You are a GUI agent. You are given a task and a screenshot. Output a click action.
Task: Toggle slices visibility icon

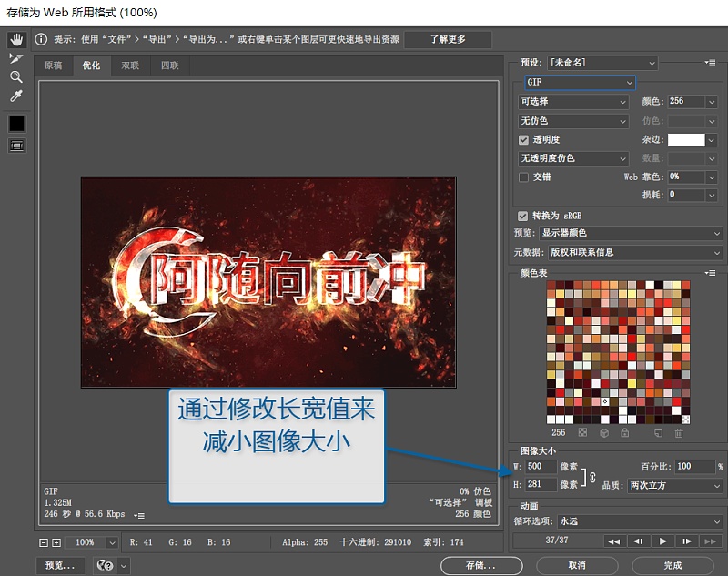click(16, 145)
